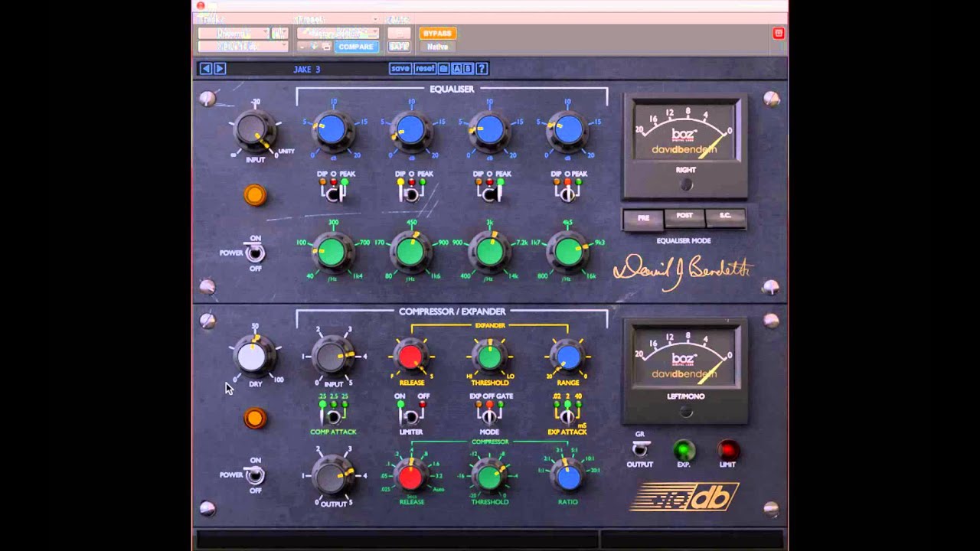Load the previous preset with left arrow
This screenshot has height=551, width=980.
pos(206,69)
